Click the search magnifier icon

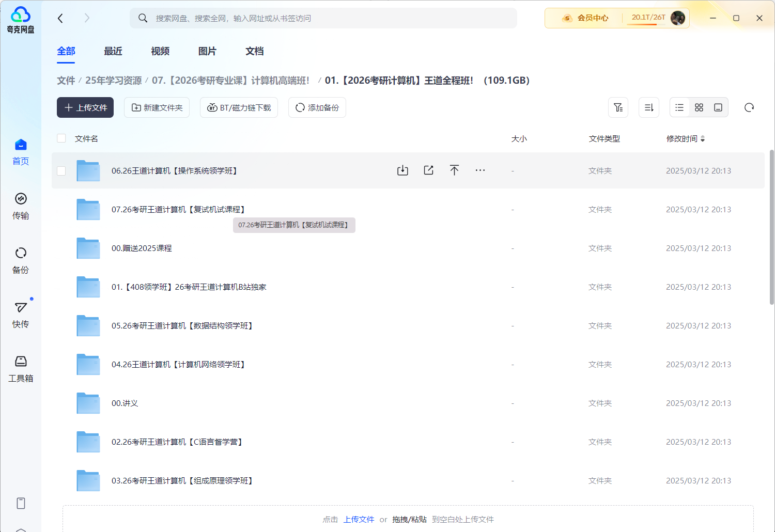point(143,18)
